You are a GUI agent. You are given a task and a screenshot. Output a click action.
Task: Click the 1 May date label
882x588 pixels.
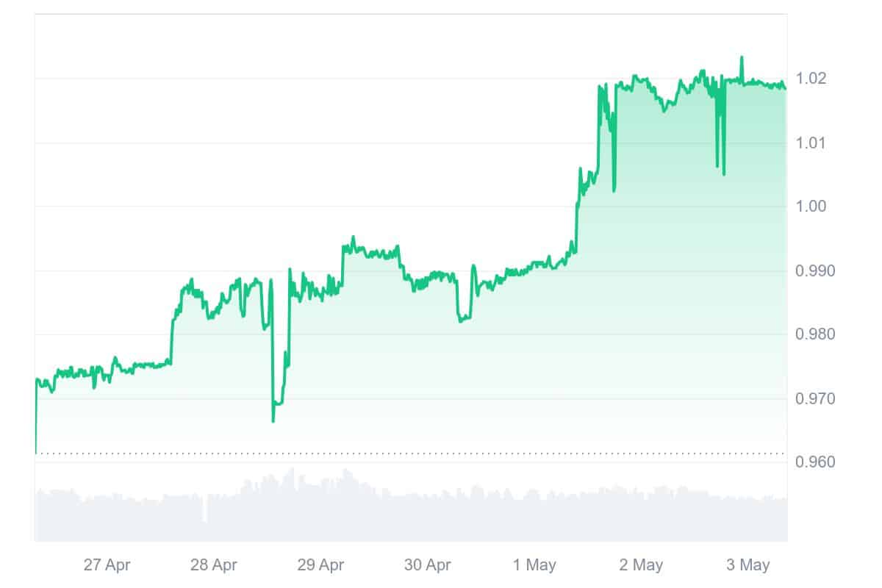[534, 565]
